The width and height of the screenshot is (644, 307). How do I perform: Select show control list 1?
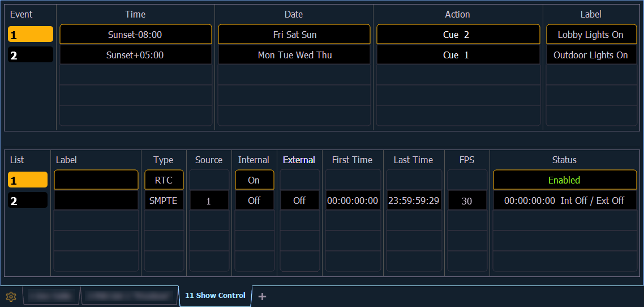(28, 180)
